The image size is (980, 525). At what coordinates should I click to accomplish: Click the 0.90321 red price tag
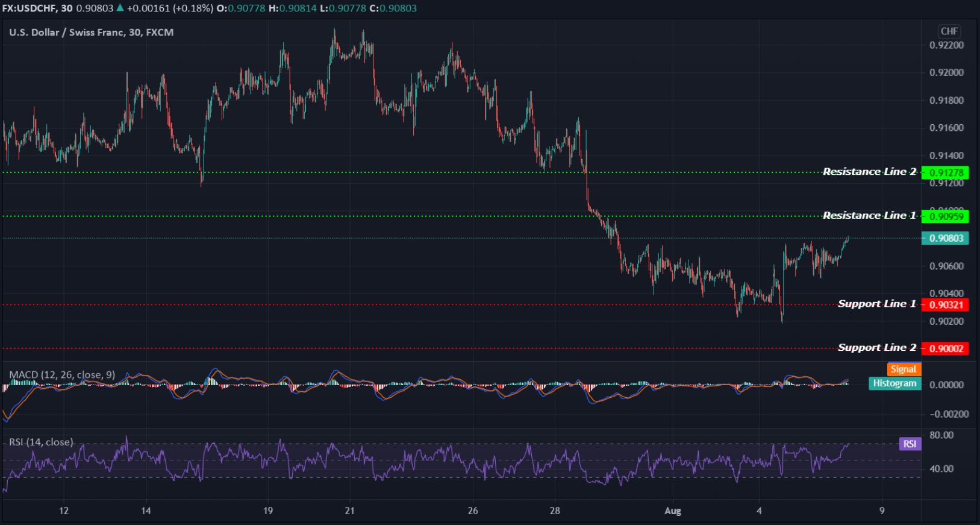point(946,305)
